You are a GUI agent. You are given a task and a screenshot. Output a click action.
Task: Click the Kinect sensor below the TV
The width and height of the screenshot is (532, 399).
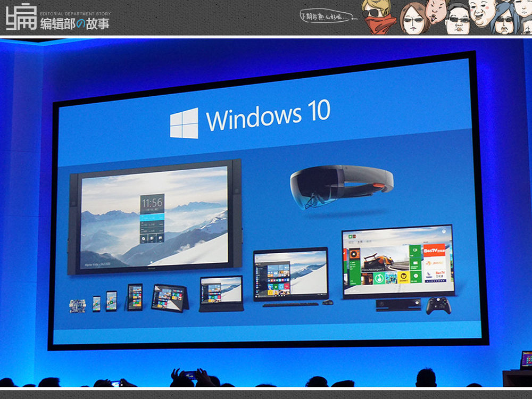click(398, 304)
